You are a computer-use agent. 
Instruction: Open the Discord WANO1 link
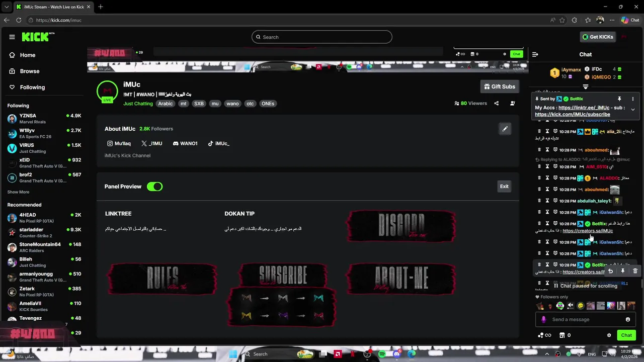point(185,143)
